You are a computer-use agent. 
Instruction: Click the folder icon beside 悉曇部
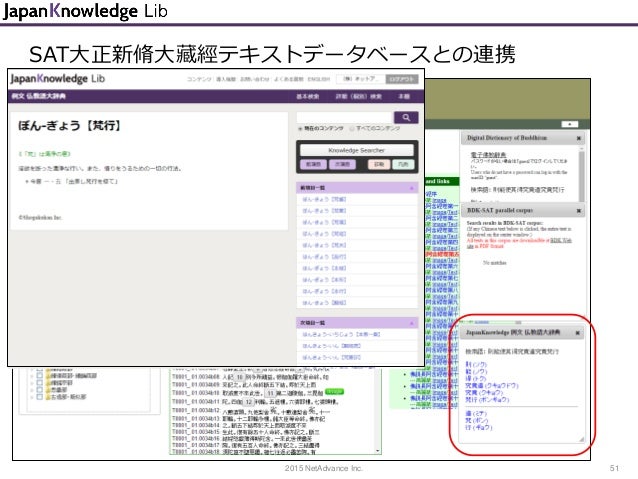point(48,390)
